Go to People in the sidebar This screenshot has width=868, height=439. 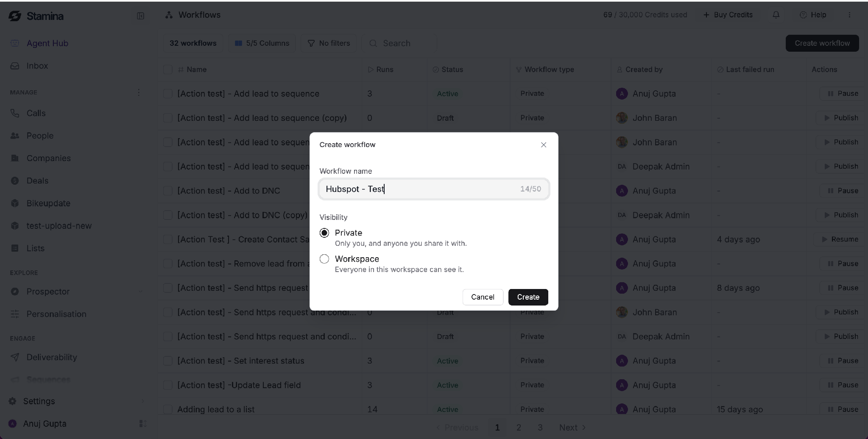(x=40, y=136)
